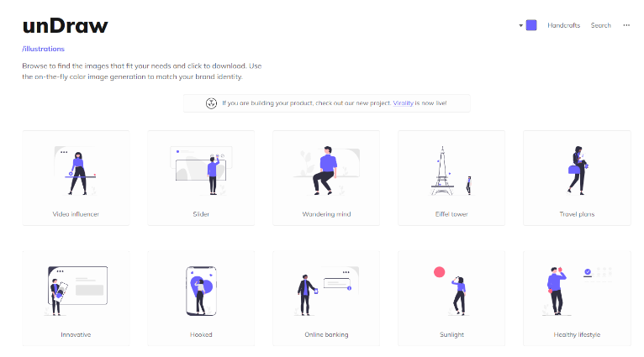
Task: Open the Handcrafts menu item
Action: click(x=563, y=25)
